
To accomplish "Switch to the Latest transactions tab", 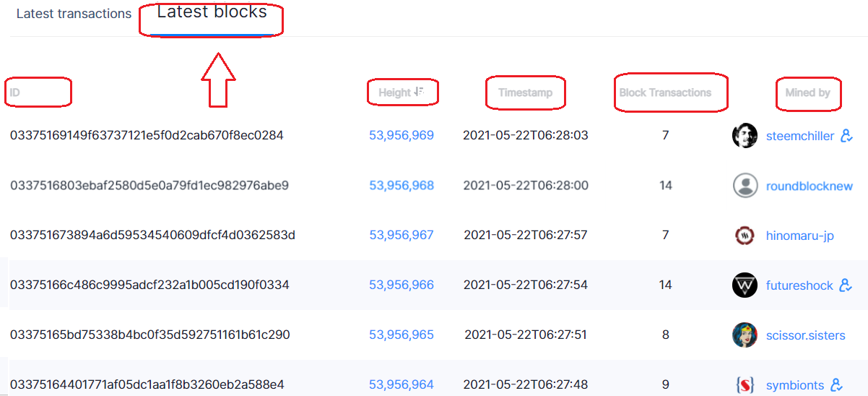I will 74,14.
